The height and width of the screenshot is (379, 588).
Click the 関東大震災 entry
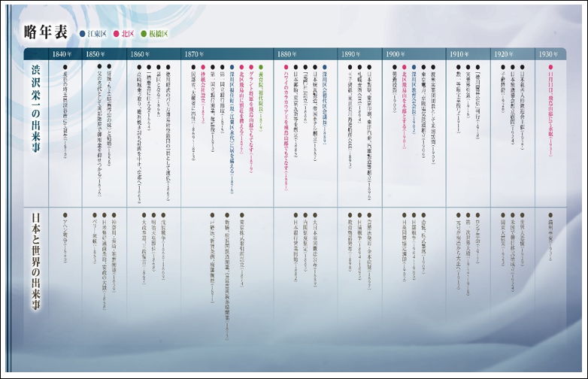pos(503,240)
